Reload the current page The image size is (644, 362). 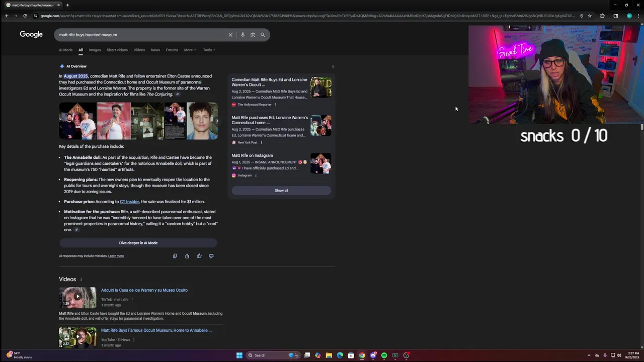[x=25, y=16]
